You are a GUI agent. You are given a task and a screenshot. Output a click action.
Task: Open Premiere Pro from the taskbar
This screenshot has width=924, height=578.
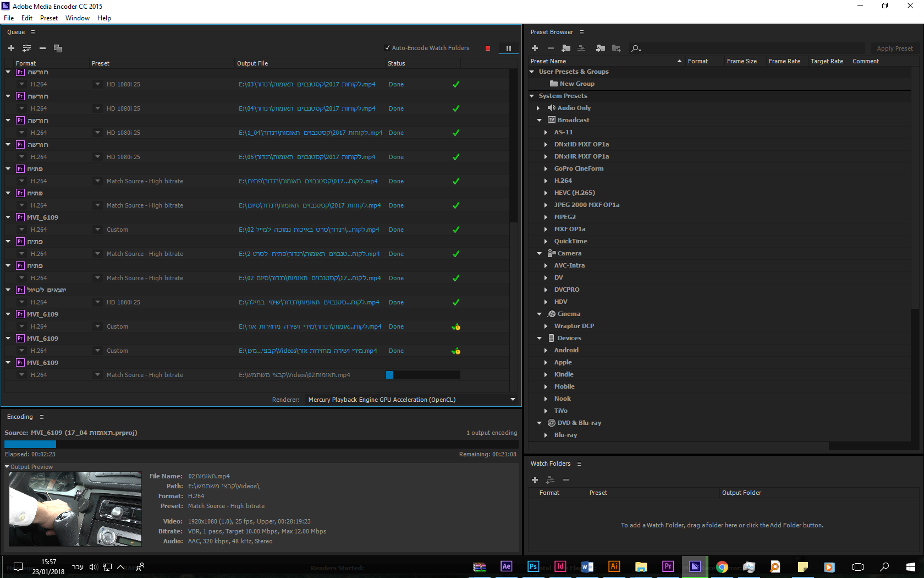668,566
